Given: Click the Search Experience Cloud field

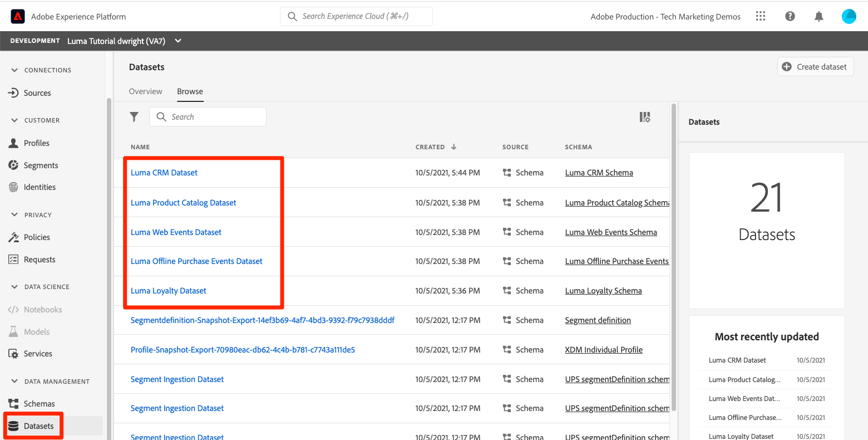Looking at the screenshot, I should (356, 17).
